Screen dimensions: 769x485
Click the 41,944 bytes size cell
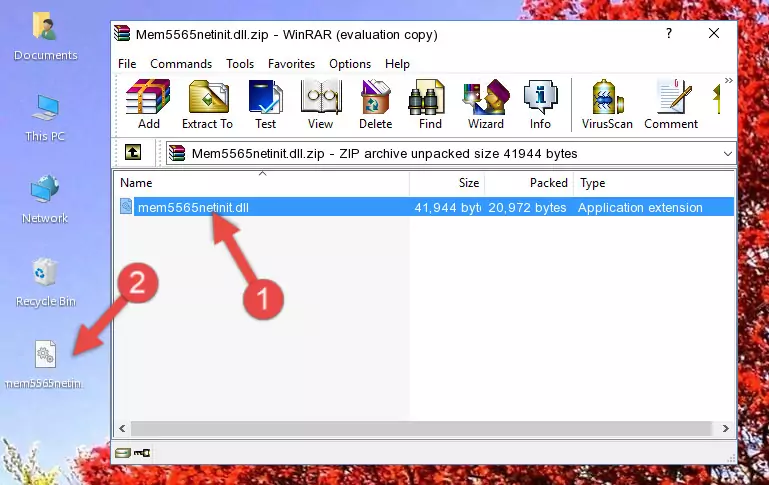coord(447,207)
